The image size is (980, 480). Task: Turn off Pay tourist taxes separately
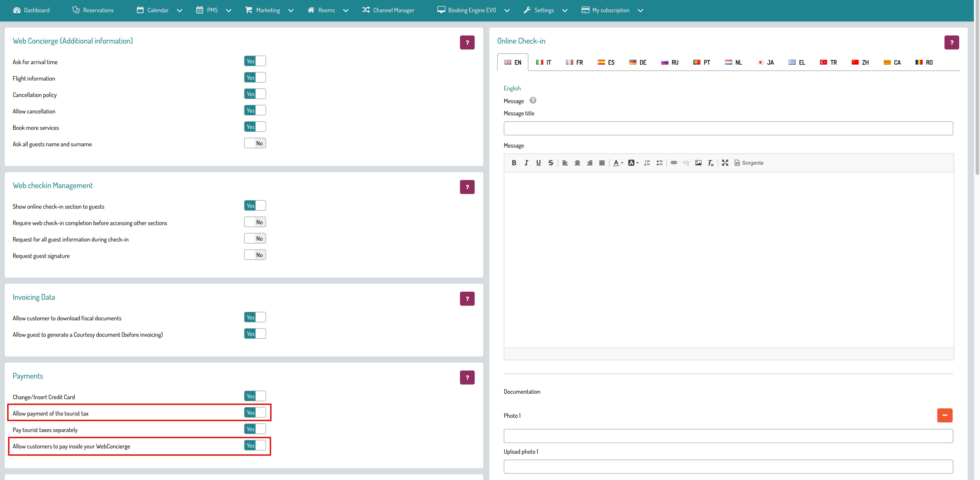255,429
